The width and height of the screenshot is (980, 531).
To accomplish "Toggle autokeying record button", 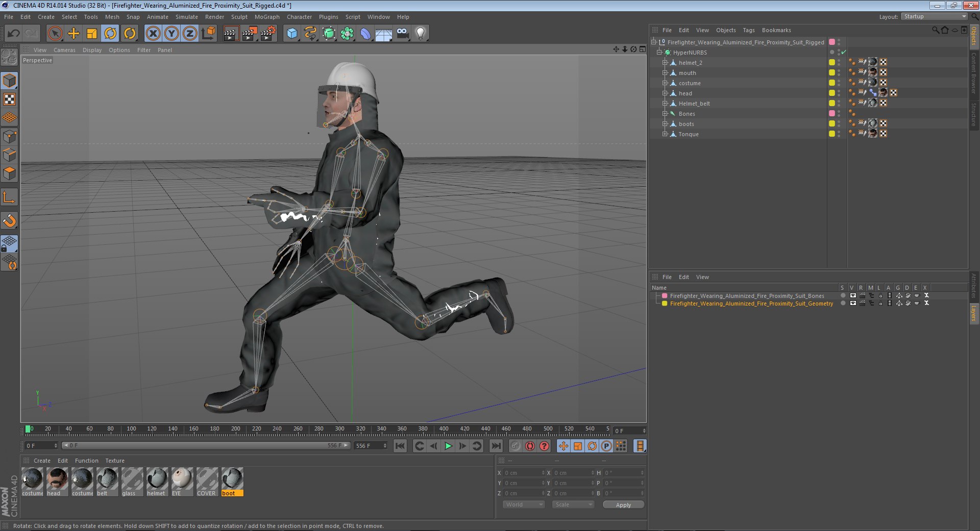I will point(530,446).
